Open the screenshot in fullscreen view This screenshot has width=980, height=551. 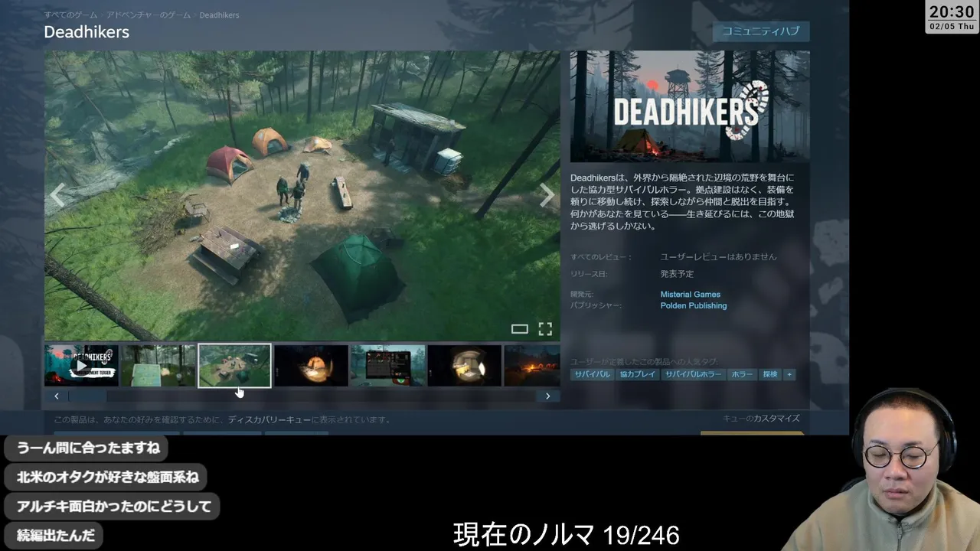coord(545,329)
